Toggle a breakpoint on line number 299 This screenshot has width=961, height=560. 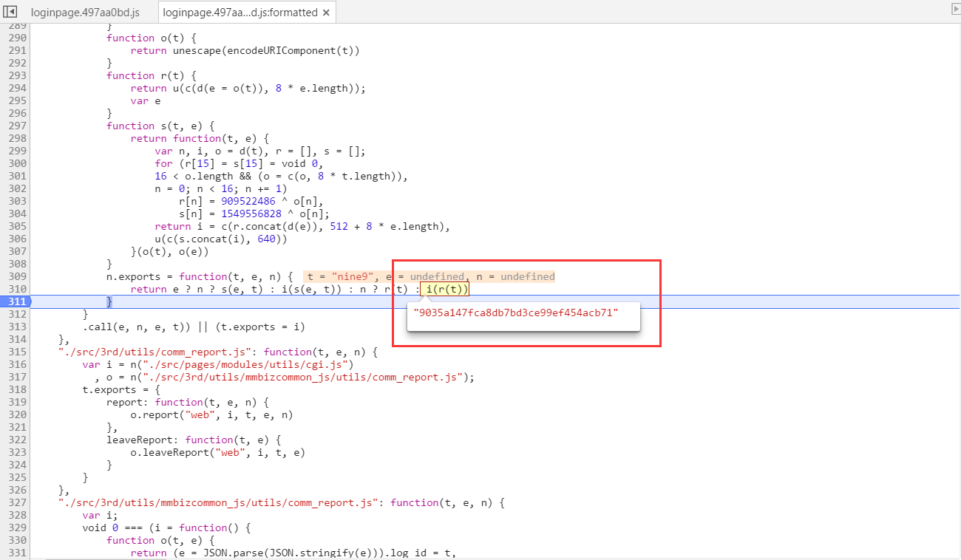coord(18,151)
